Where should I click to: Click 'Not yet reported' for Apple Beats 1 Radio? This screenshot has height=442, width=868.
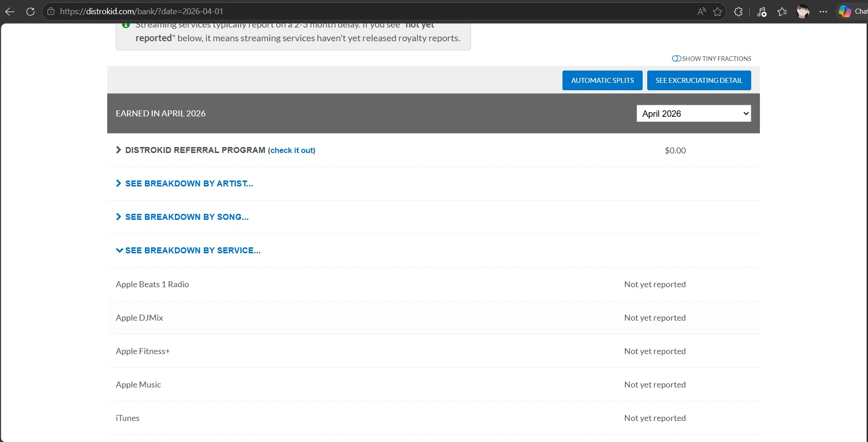point(655,284)
